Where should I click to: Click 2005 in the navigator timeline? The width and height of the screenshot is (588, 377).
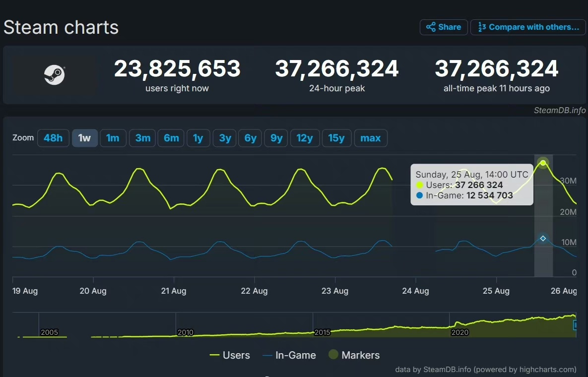[49, 332]
